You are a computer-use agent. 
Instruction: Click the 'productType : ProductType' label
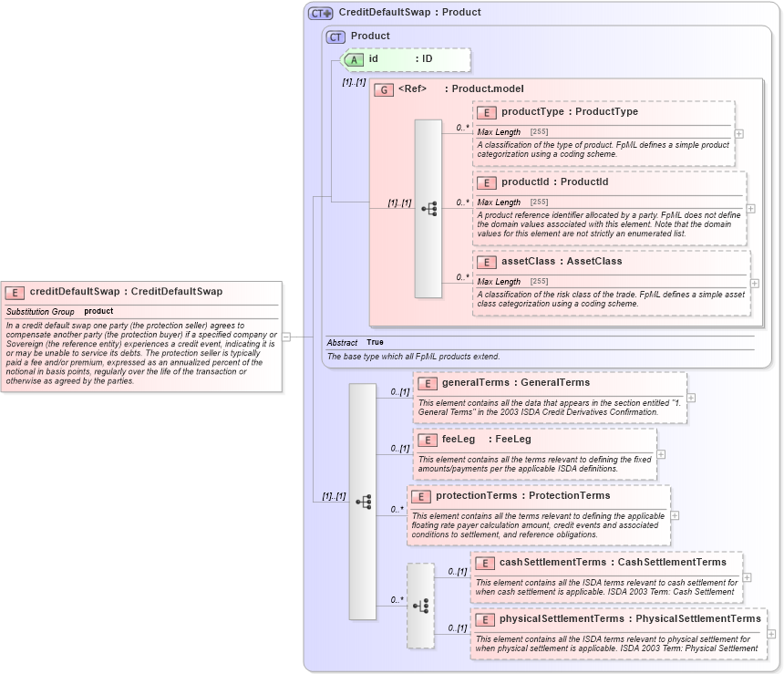coord(570,111)
